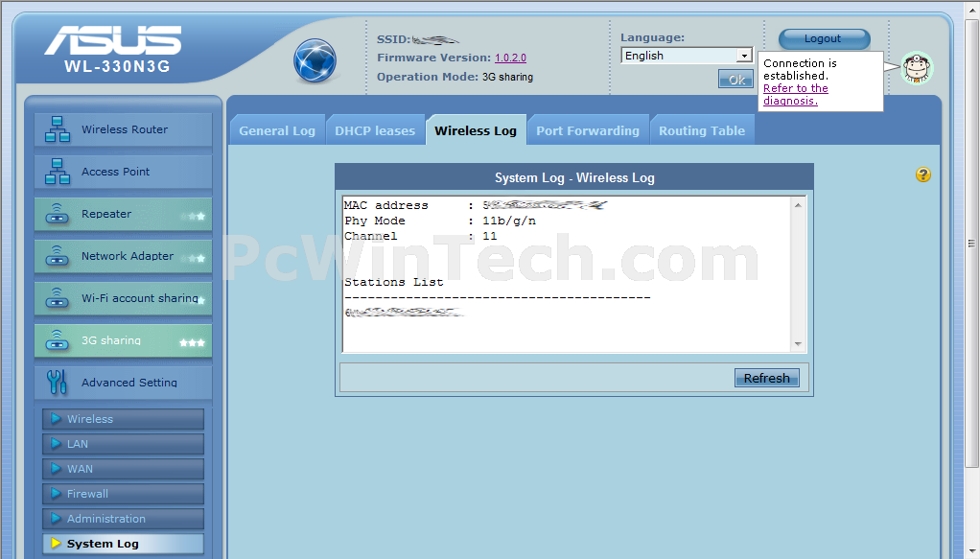The image size is (980, 559).
Task: Click the 'Channel : 11' log line
Action: pos(421,237)
